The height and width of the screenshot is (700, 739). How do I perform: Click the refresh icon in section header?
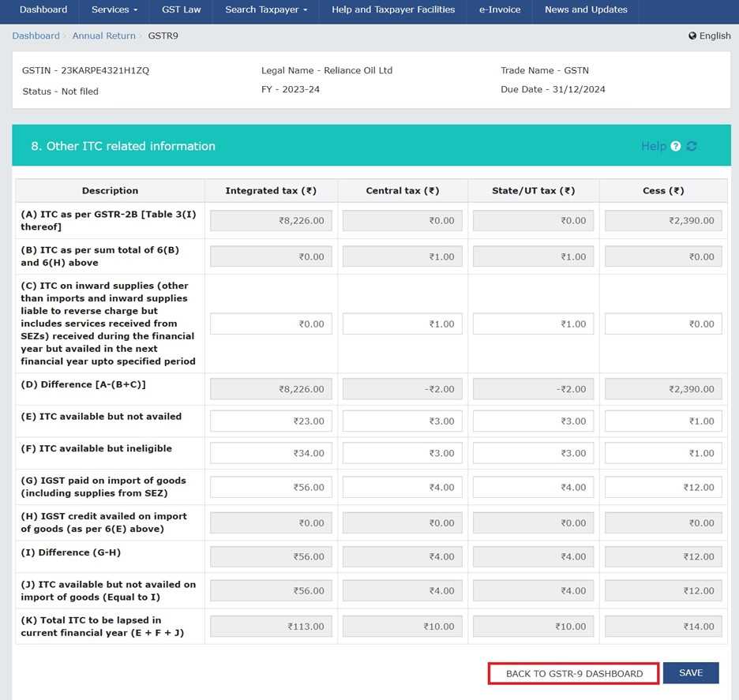[x=692, y=146]
